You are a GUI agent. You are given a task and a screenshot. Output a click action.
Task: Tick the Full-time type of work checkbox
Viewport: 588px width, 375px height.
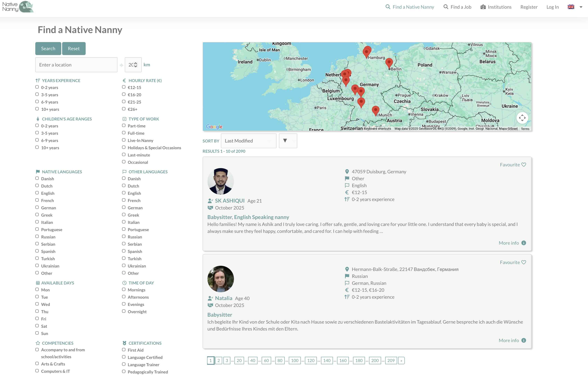coord(124,133)
